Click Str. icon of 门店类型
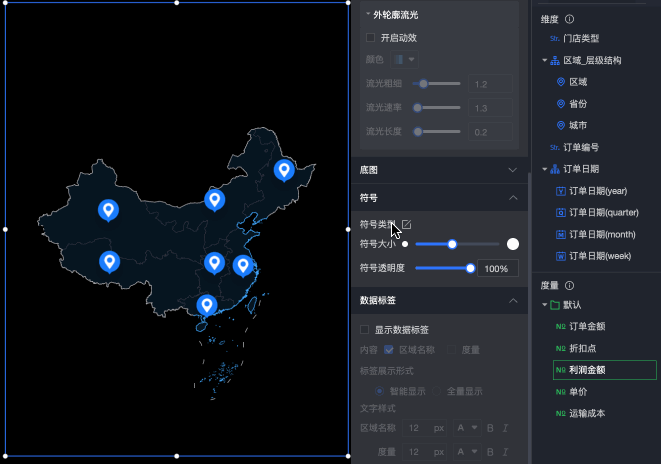 click(555, 38)
